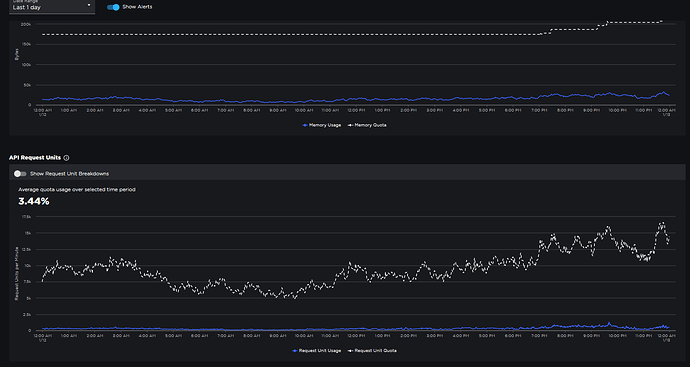Select the Bytes axis label on memory chart
690x367 pixels.
(x=17, y=54)
